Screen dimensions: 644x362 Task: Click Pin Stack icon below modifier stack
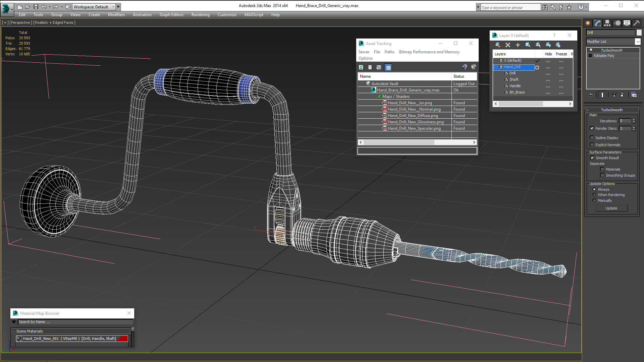[x=591, y=95]
